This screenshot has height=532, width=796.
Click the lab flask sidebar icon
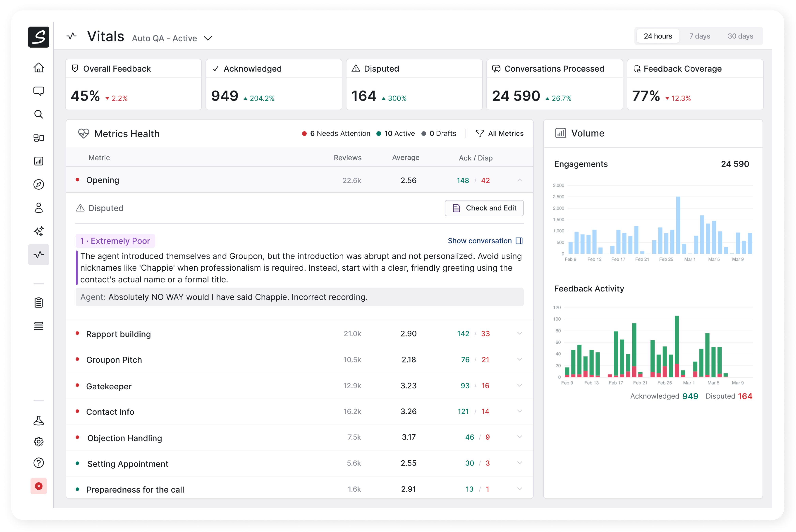[39, 421]
